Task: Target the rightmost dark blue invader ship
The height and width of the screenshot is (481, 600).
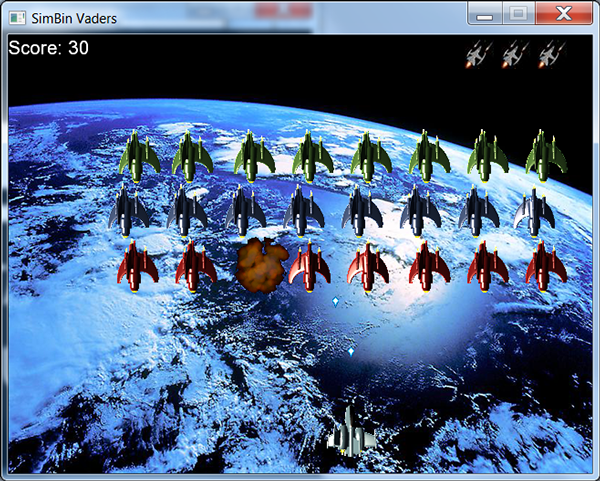Action: click(x=534, y=211)
